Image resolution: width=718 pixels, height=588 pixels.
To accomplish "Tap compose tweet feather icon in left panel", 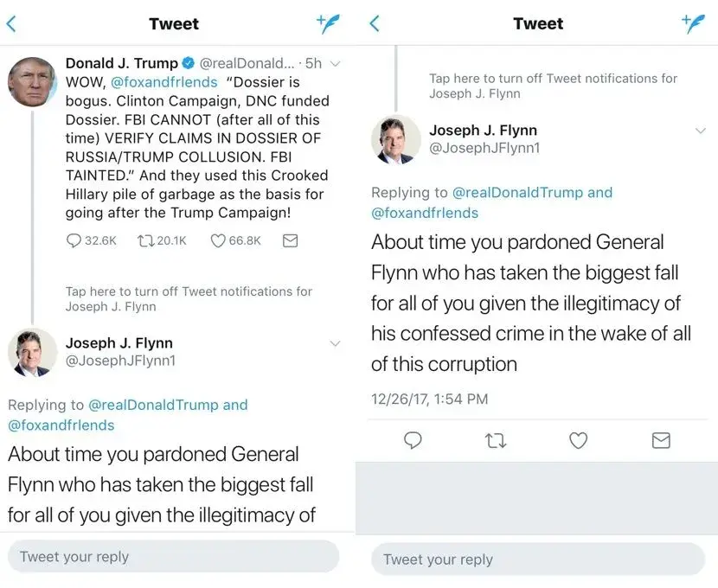I will pos(329,23).
